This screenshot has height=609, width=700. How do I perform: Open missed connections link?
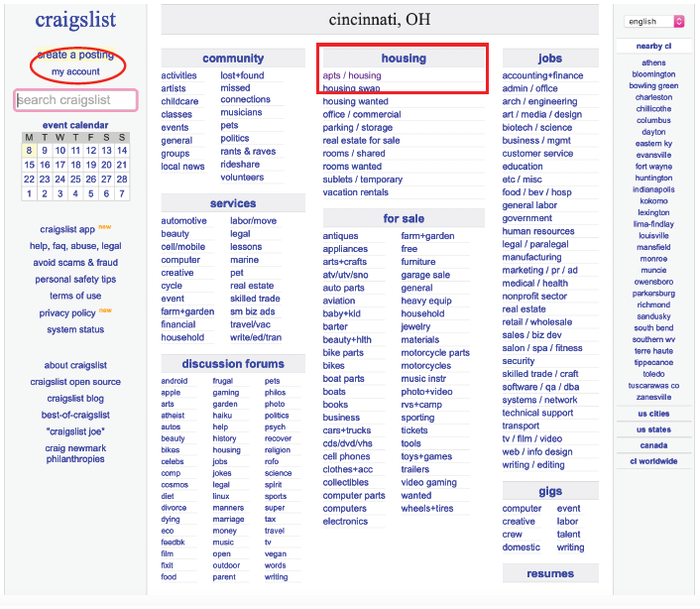click(x=245, y=94)
